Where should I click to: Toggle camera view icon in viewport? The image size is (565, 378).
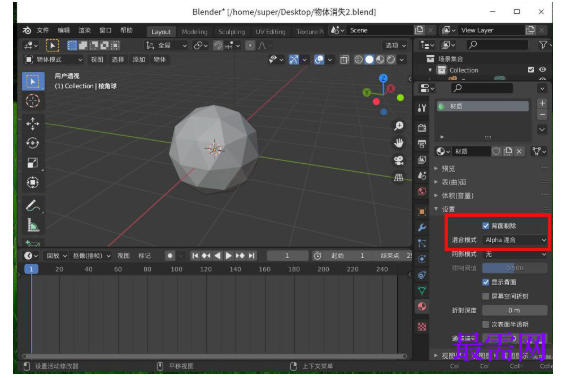[399, 160]
